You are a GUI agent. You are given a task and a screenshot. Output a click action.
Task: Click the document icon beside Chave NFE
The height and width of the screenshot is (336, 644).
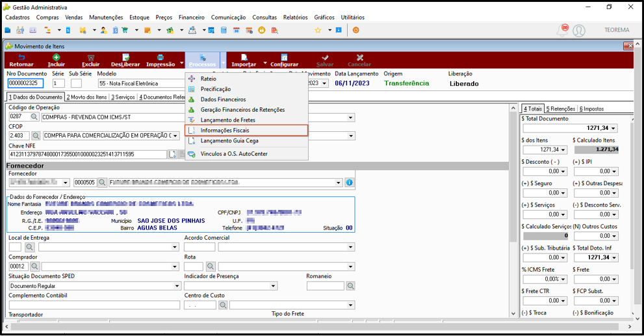(x=172, y=155)
